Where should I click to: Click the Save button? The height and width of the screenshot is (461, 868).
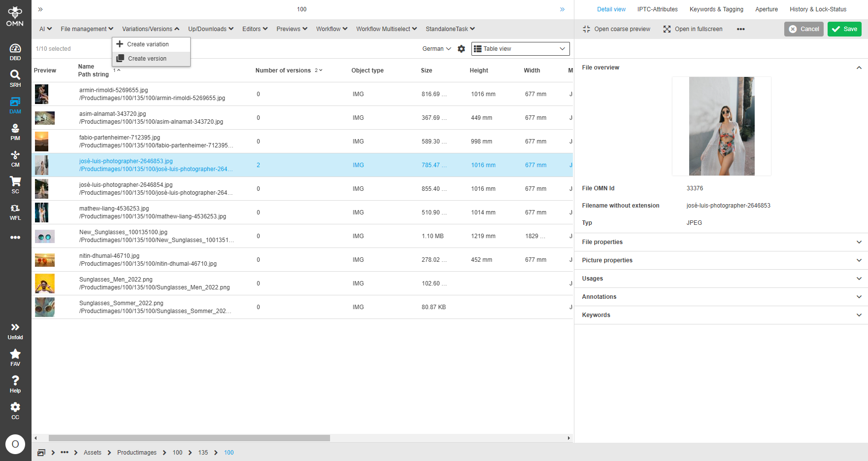coord(844,29)
